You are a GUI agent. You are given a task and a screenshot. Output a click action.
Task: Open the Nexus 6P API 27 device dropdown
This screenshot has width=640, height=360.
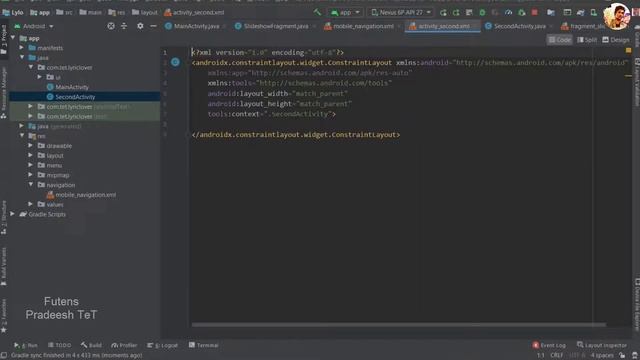click(x=400, y=13)
